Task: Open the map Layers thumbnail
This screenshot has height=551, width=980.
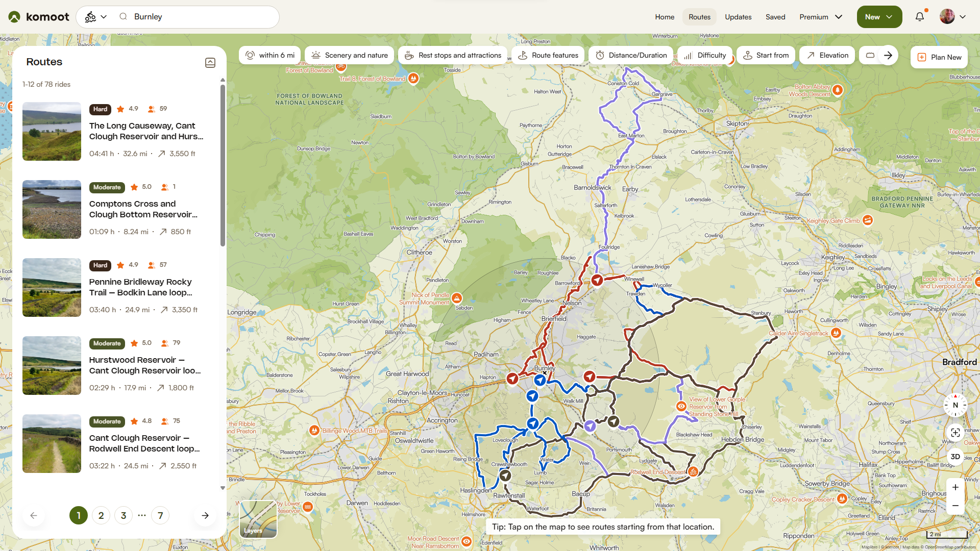Action: [258, 519]
